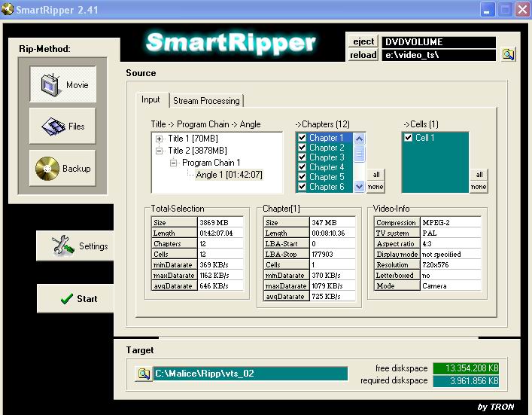Click the required diskspace value 3.961.856 KB
Image resolution: width=532 pixels, height=415 pixels.
(466, 380)
